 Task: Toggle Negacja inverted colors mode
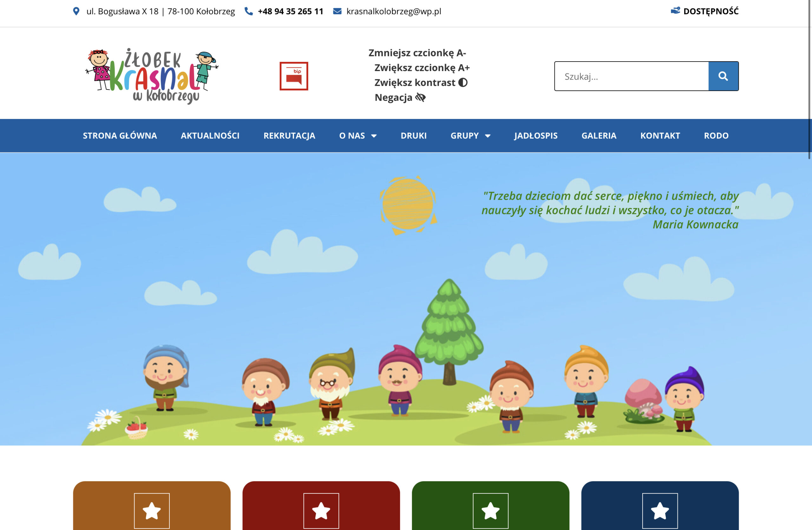click(x=400, y=98)
